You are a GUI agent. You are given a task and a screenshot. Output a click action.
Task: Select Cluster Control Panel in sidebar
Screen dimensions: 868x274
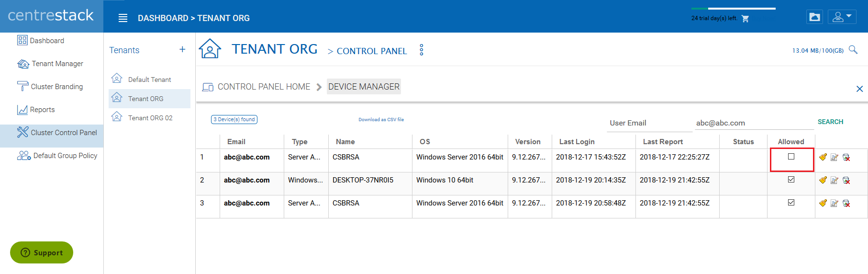tap(52, 136)
